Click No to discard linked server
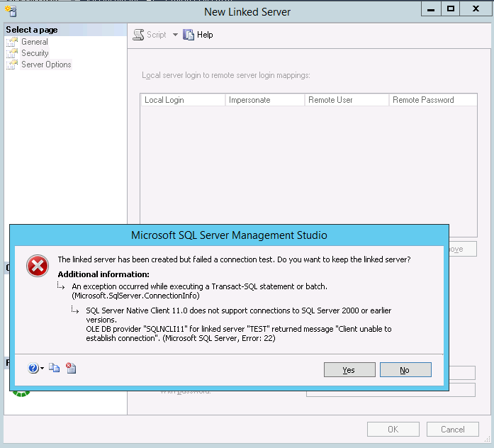The height and width of the screenshot is (448, 494). [x=405, y=370]
